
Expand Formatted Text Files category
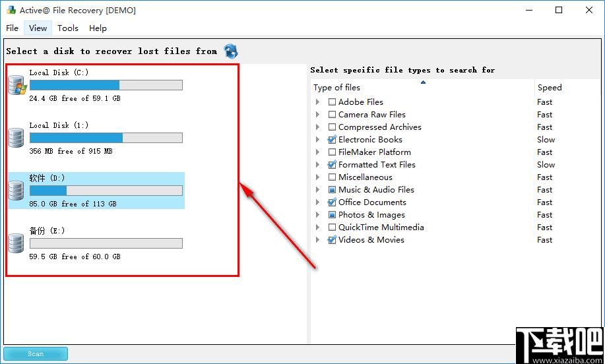[317, 165]
